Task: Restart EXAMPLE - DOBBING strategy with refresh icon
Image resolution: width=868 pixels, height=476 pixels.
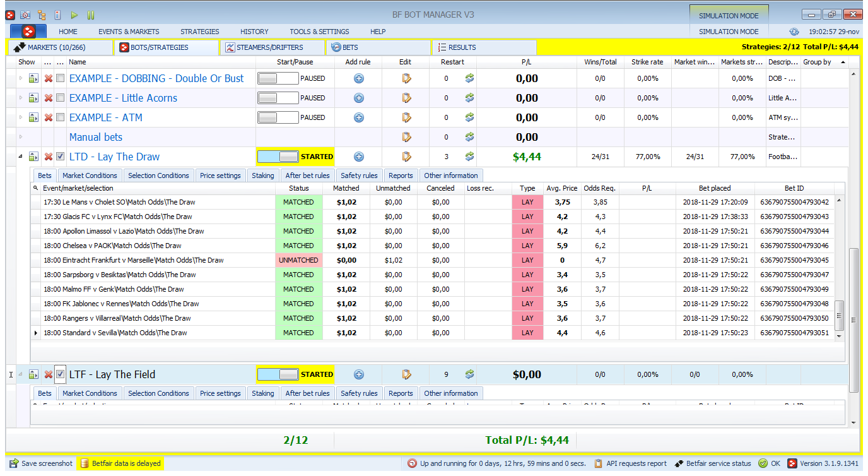Action: pyautogui.click(x=469, y=78)
